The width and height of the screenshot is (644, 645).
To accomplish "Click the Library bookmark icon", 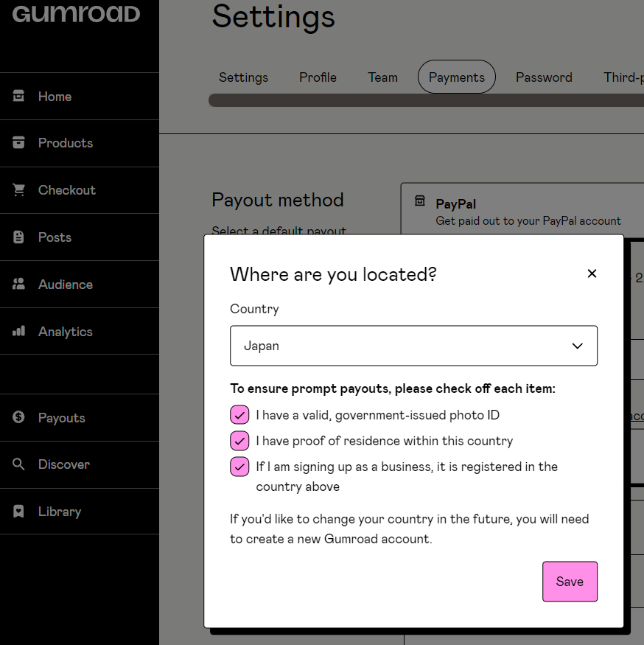I will pyautogui.click(x=19, y=512).
